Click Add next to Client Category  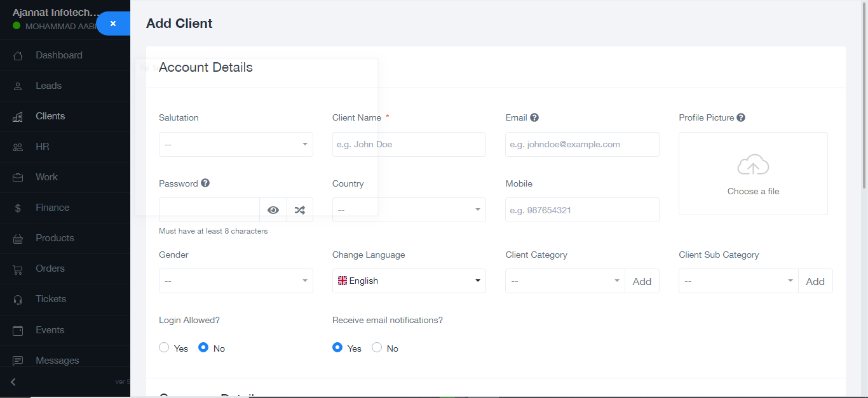[642, 281]
